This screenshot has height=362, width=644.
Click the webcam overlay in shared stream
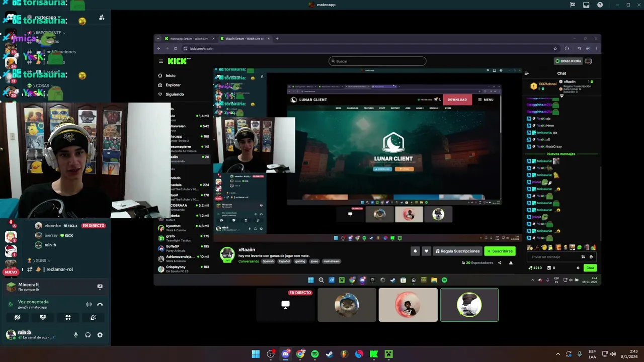255,145
